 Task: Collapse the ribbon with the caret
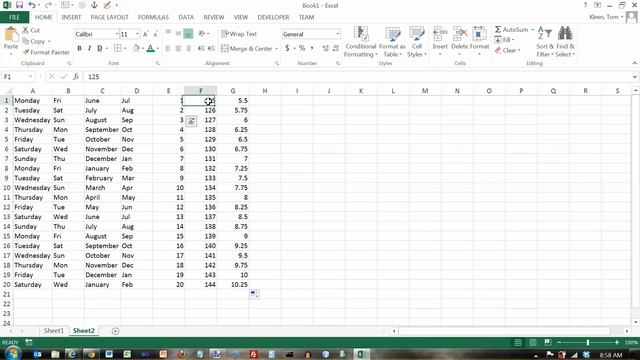pyautogui.click(x=635, y=63)
